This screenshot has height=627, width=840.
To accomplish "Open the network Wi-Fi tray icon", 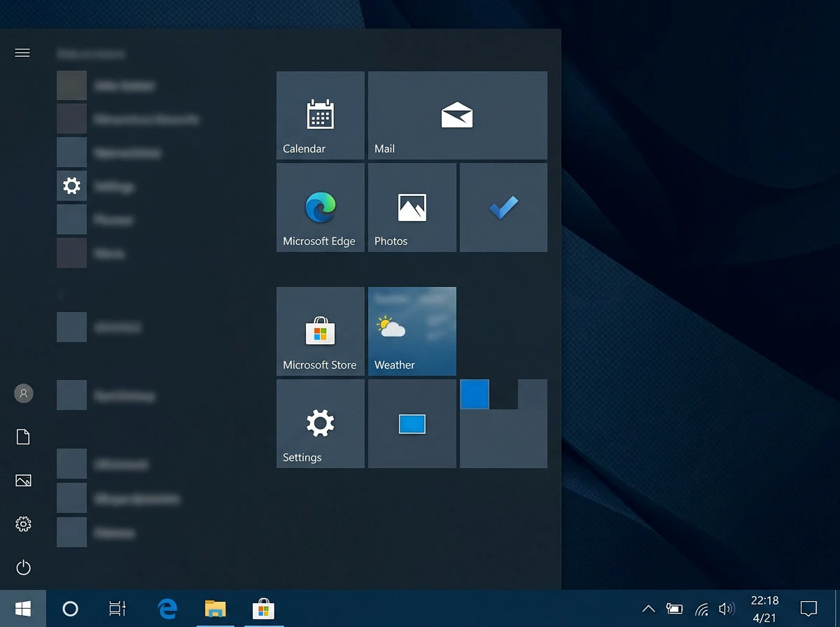I will pyautogui.click(x=701, y=609).
